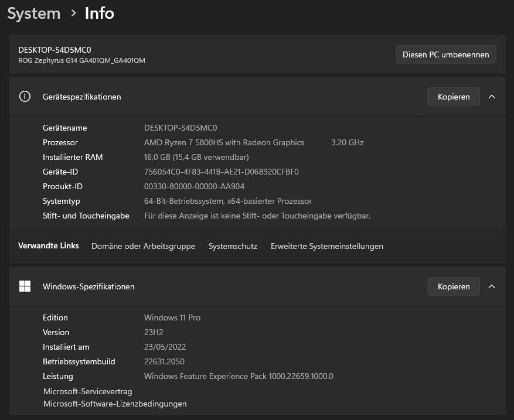Image resolution: width=514 pixels, height=420 pixels.
Task: Click the 3.20 GHz processor speed
Action: pos(348,142)
